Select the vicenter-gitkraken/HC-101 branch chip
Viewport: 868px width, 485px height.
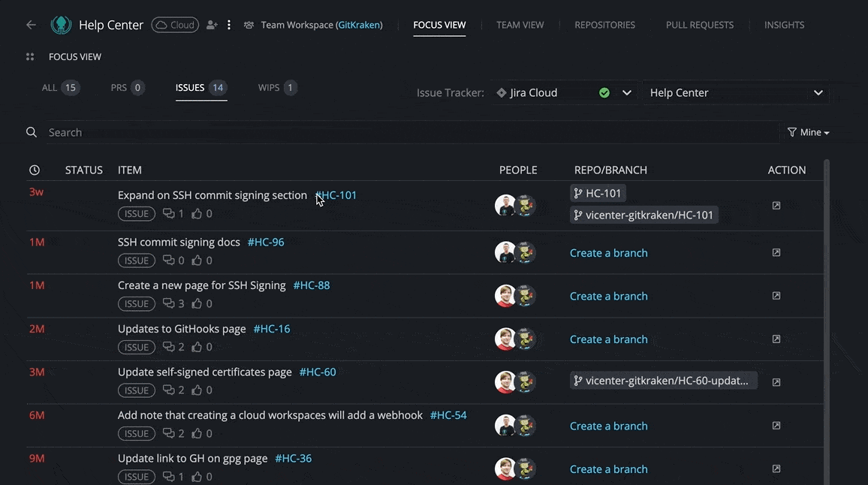[x=643, y=215]
